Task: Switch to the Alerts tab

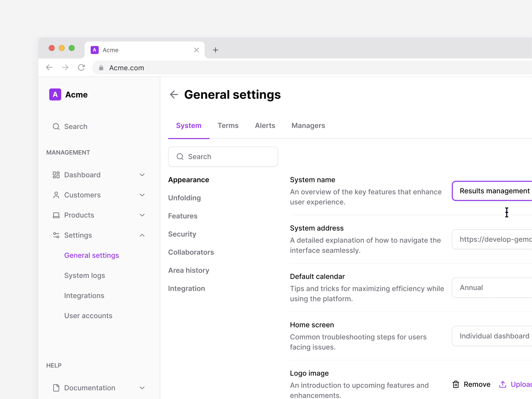Action: [x=265, y=125]
